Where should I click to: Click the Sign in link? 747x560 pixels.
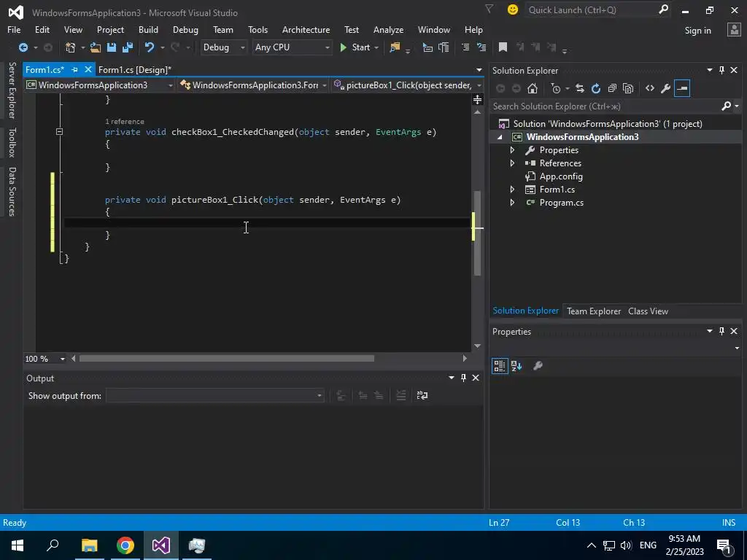pos(697,31)
